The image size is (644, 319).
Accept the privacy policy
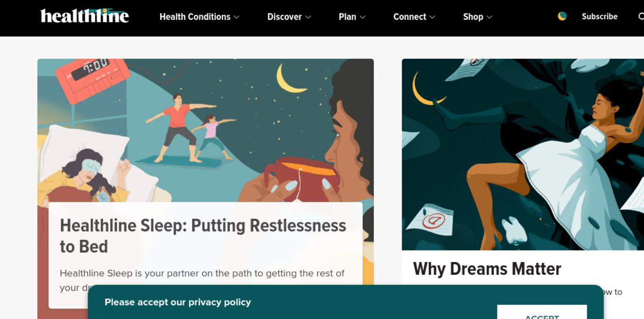coord(542,313)
